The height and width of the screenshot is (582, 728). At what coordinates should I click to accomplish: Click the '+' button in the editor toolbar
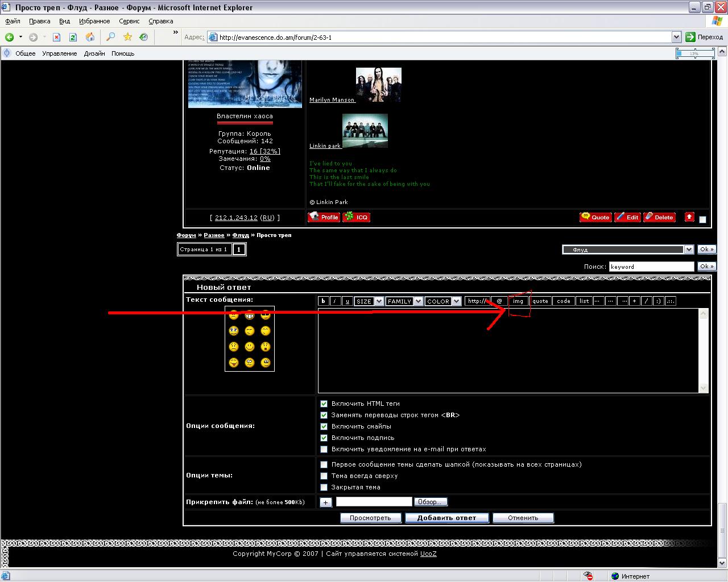pyautogui.click(x=634, y=301)
